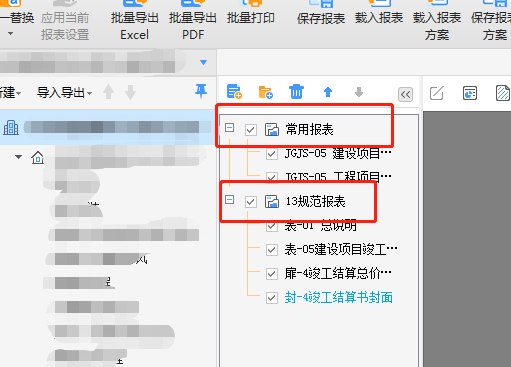
Task: Click the blue pin icon
Action: point(201,91)
